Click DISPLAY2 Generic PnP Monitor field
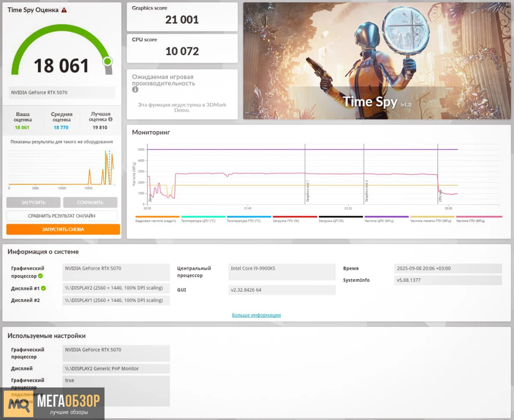Viewport: 514px width, 420px height. tap(116, 369)
